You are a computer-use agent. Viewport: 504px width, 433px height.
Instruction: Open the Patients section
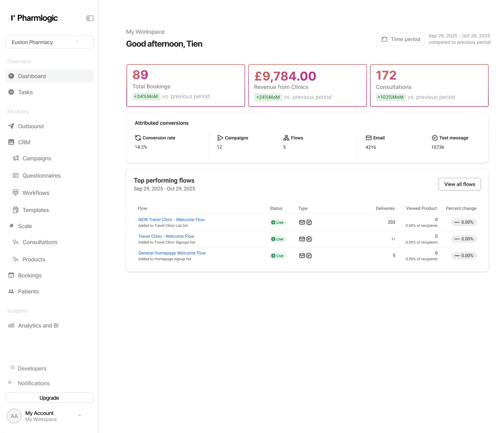pos(28,291)
